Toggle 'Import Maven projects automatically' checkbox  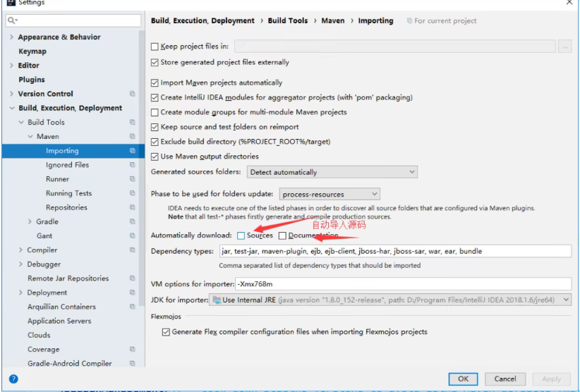click(x=155, y=82)
